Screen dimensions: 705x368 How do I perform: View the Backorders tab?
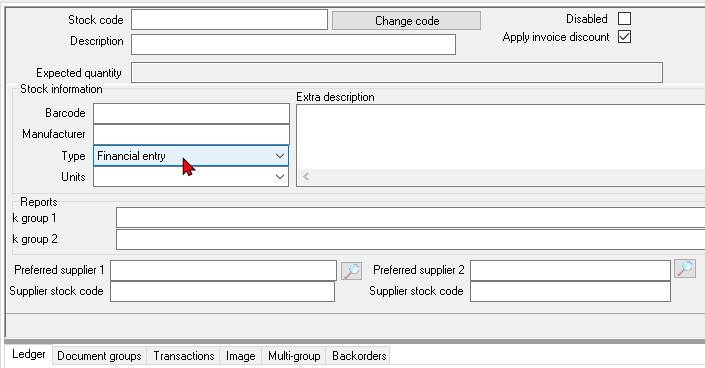pos(359,356)
